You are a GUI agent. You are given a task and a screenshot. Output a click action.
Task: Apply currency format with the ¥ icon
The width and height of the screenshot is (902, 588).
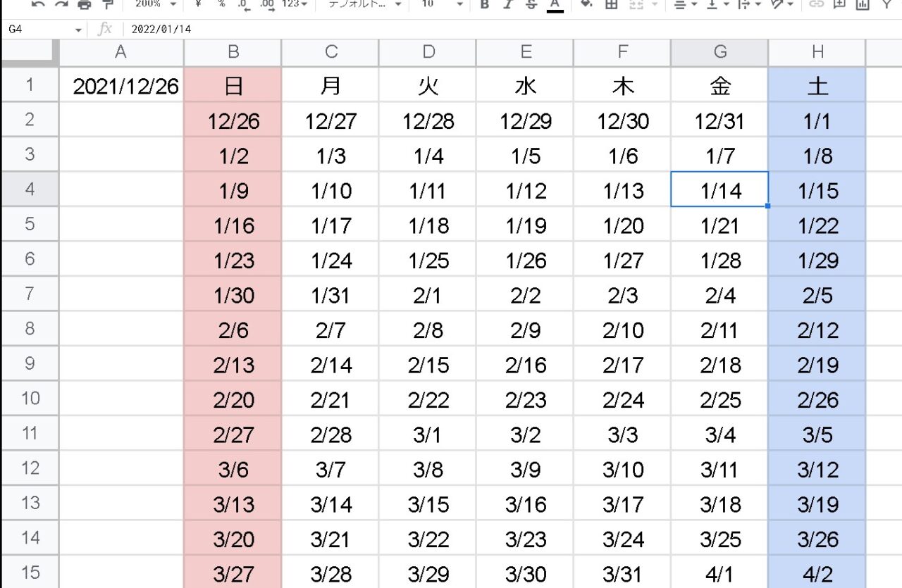(x=197, y=6)
